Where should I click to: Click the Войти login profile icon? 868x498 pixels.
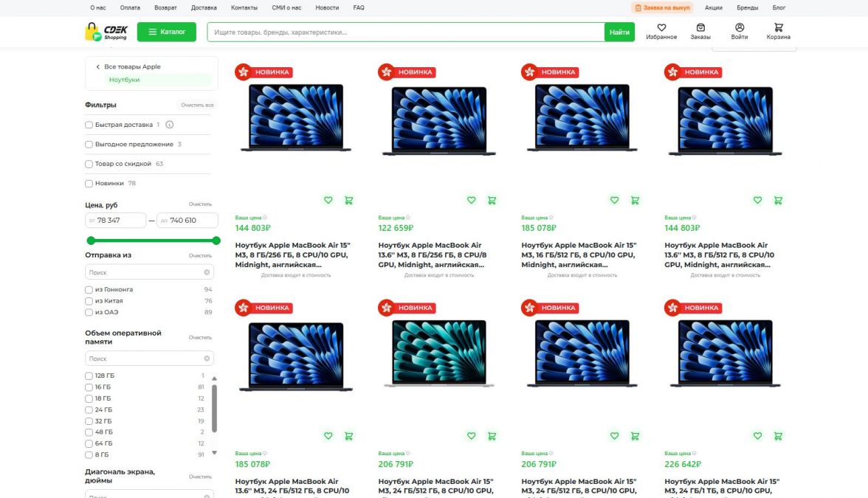[739, 28]
